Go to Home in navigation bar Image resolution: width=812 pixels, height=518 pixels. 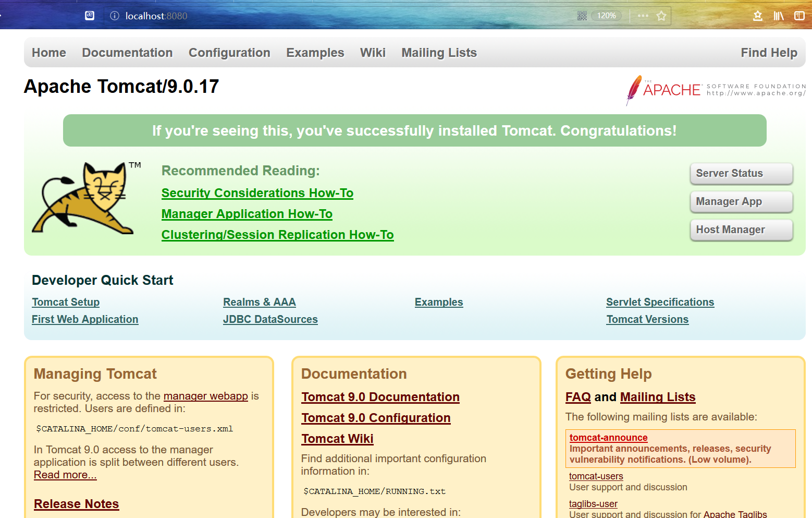[49, 53]
